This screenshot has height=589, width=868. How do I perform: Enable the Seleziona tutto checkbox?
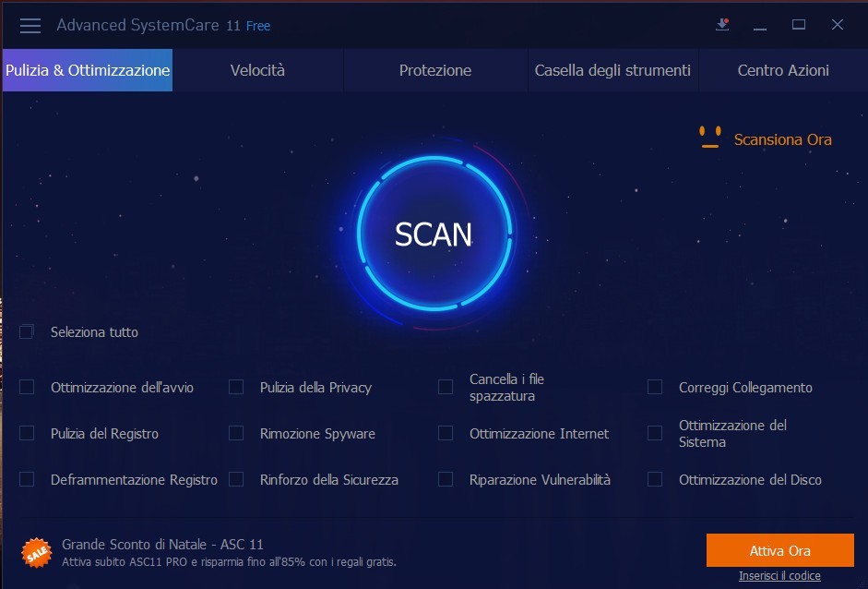[x=27, y=331]
